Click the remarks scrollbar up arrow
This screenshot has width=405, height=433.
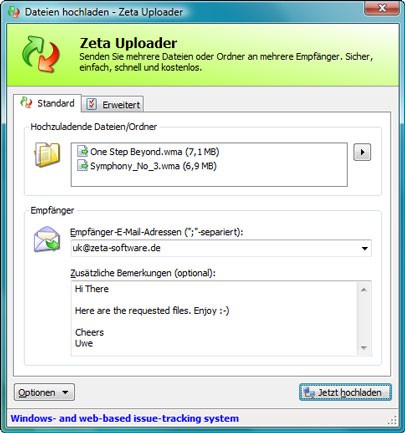point(364,290)
